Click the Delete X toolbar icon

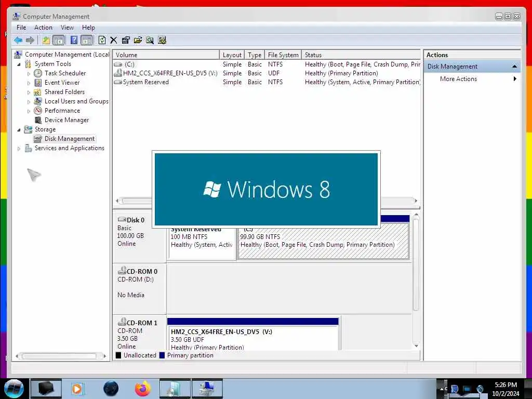pos(114,41)
